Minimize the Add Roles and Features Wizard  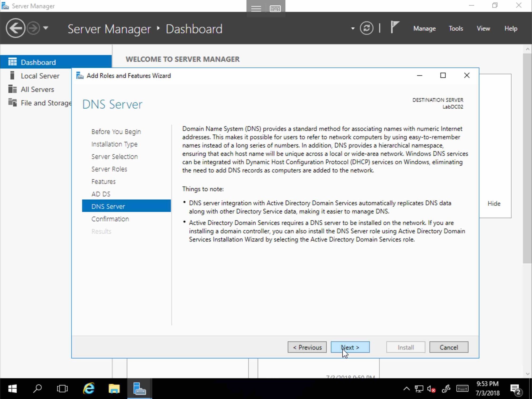[x=419, y=76]
